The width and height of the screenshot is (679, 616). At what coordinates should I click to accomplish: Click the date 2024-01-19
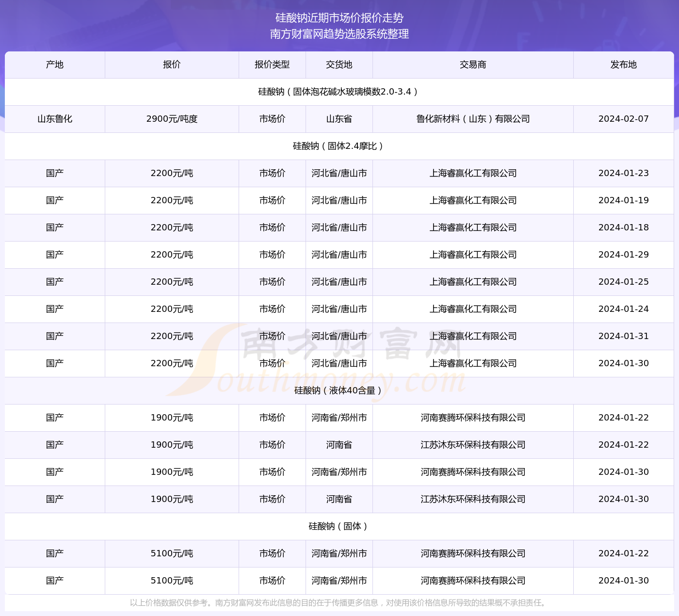(624, 200)
